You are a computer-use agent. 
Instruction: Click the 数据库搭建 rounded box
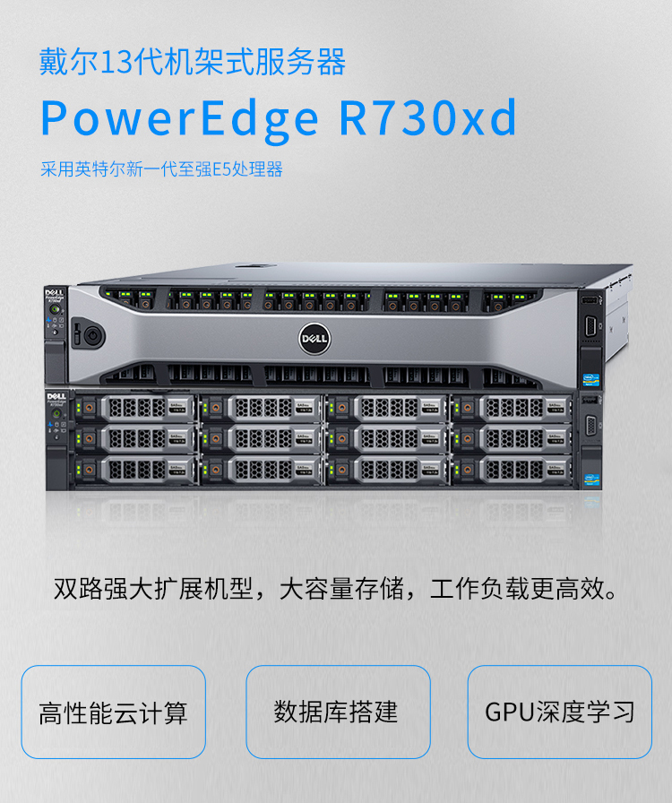(338, 712)
